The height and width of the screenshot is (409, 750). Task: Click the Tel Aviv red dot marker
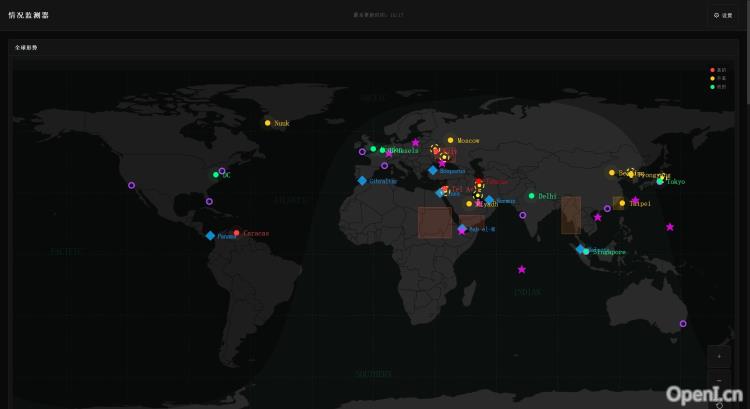point(445,189)
